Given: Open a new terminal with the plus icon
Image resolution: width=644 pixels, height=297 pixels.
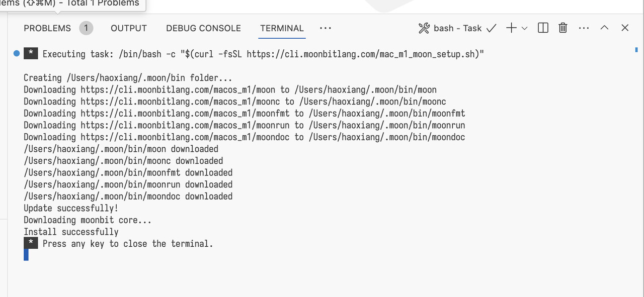Looking at the screenshot, I should point(511,28).
